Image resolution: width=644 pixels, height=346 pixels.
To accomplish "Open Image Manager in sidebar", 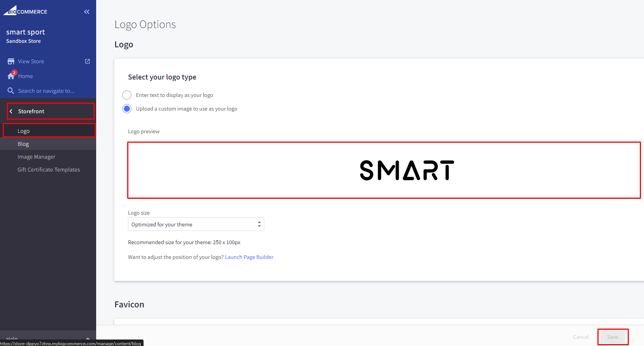I will 36,157.
